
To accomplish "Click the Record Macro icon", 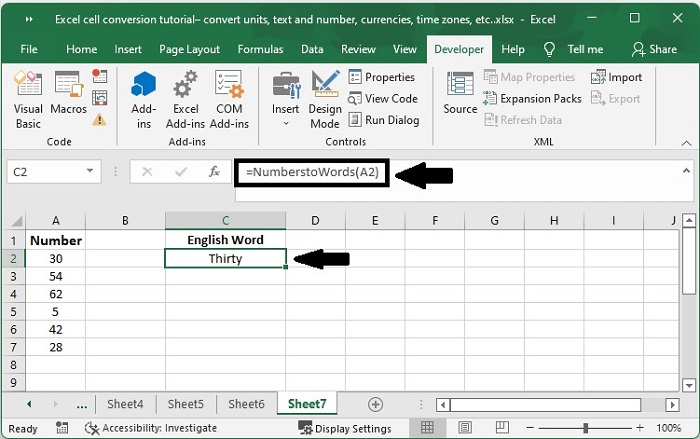I will [x=100, y=76].
